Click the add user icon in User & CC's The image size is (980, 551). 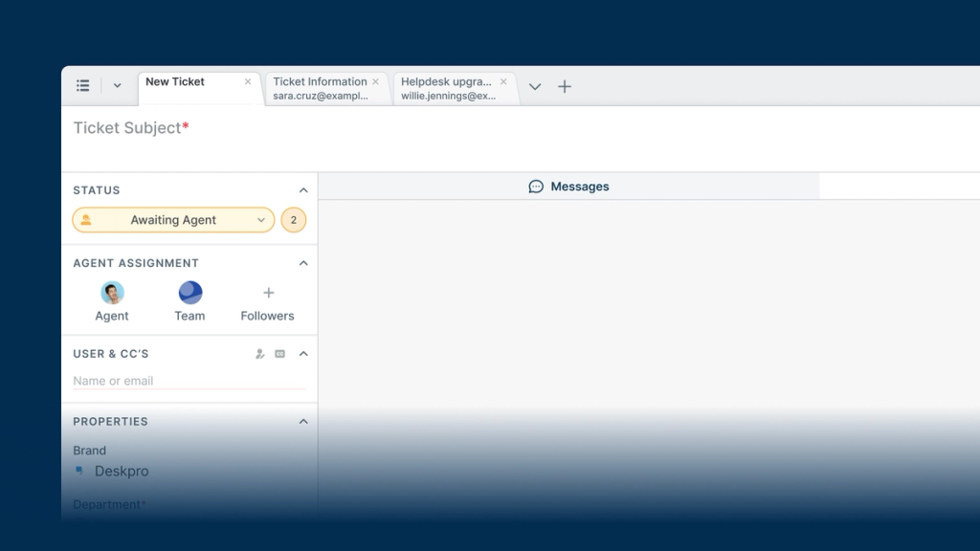pyautogui.click(x=260, y=354)
